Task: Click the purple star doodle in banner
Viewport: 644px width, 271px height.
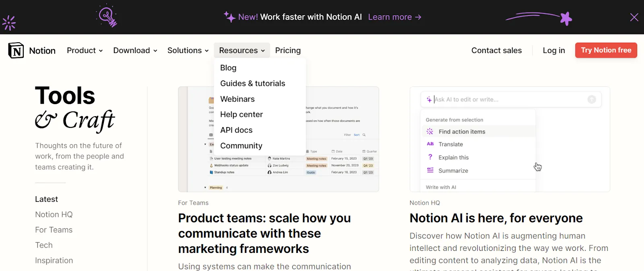Action: (566, 18)
